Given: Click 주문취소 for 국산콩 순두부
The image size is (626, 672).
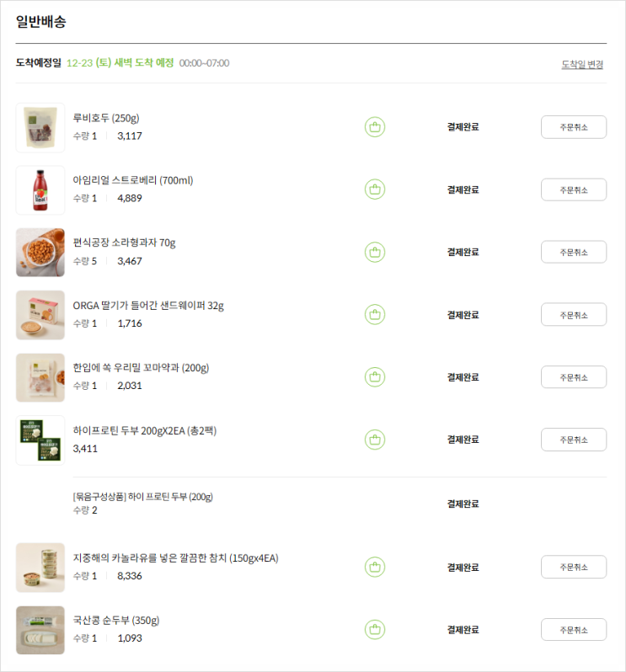Looking at the screenshot, I should pyautogui.click(x=574, y=630).
